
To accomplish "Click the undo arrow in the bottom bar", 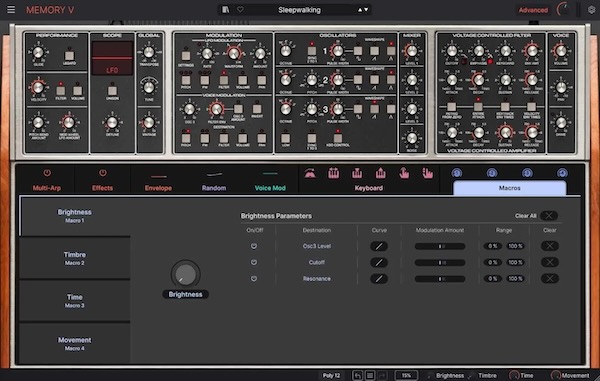I will pos(357,376).
